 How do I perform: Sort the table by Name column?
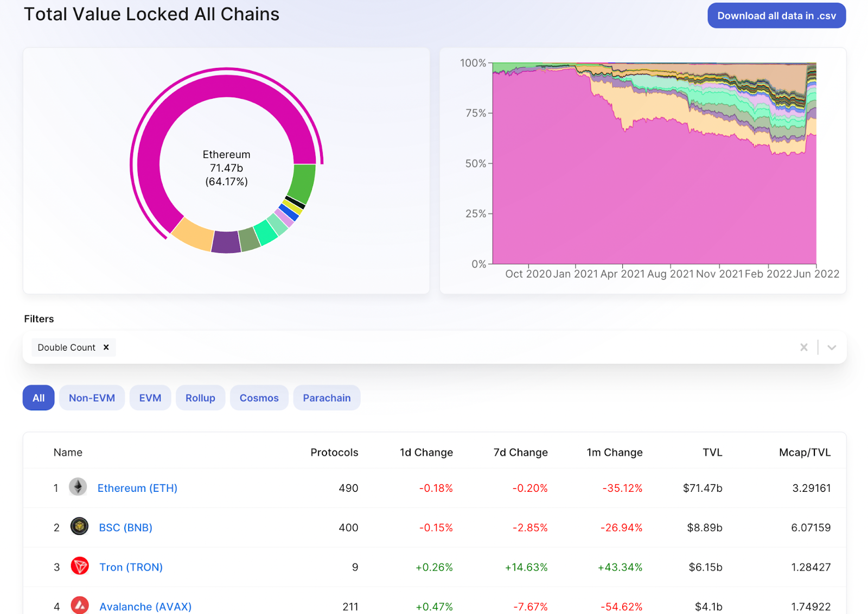click(68, 452)
